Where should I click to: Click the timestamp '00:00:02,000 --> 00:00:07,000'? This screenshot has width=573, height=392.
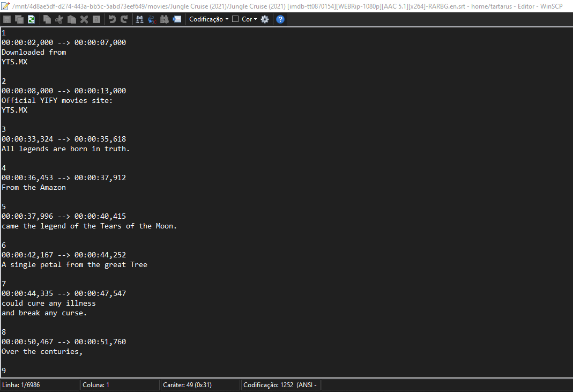(64, 42)
